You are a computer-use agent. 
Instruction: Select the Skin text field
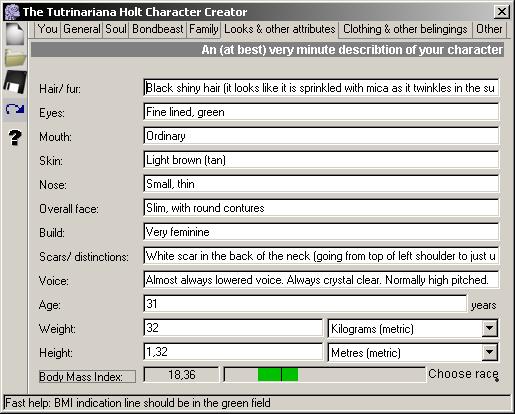pos(321,160)
